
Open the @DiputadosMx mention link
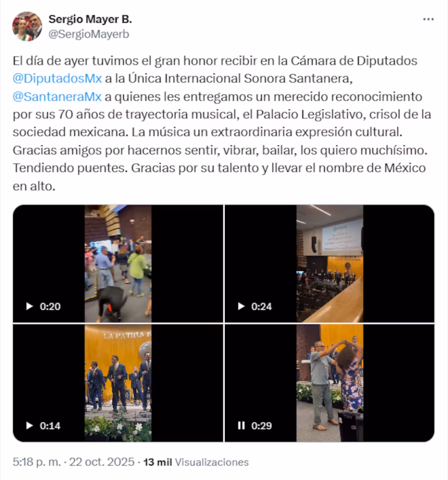click(57, 79)
